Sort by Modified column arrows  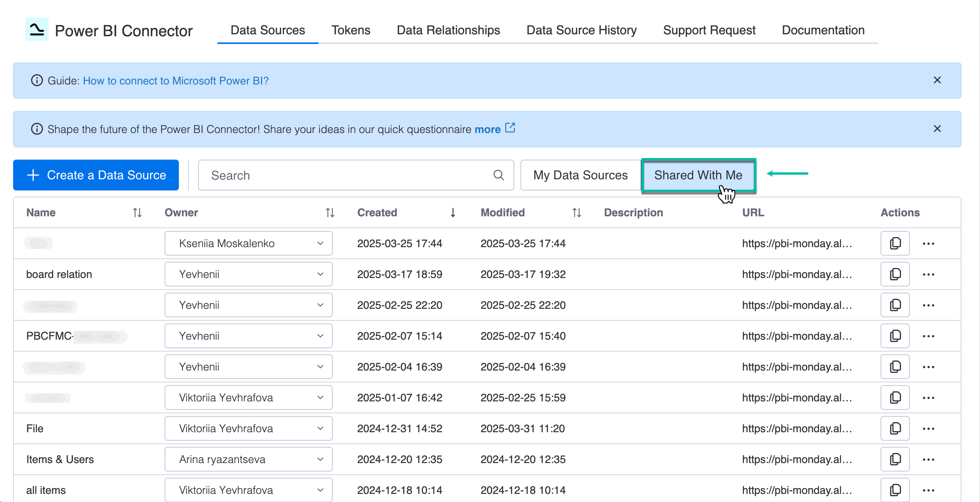(576, 212)
